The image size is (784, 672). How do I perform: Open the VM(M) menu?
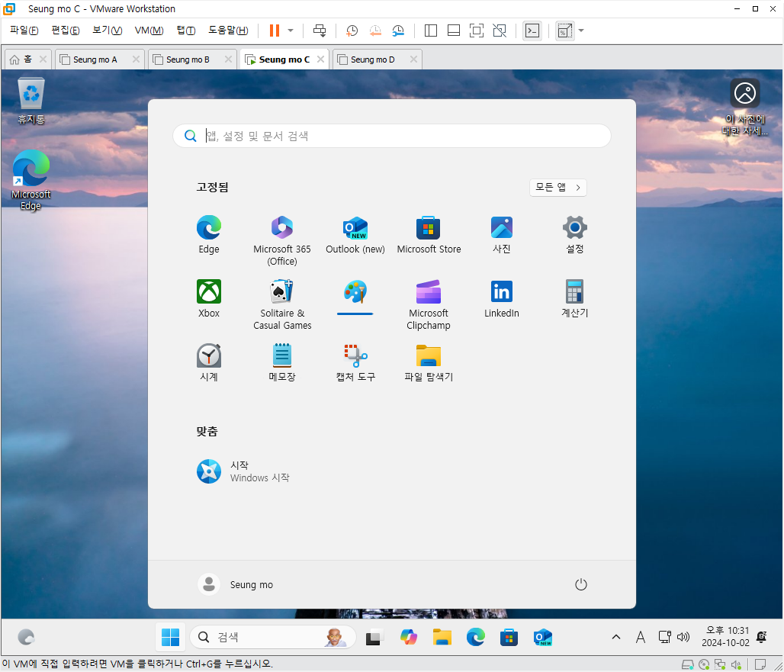[x=149, y=31]
